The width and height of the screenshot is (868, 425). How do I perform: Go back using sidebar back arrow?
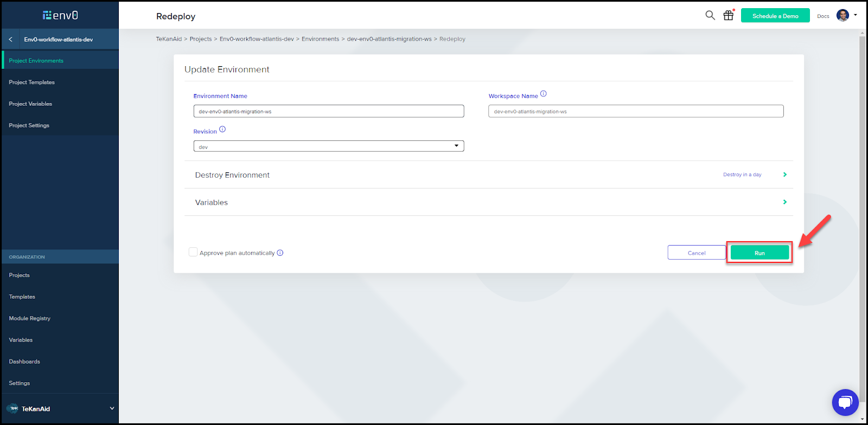(10, 40)
